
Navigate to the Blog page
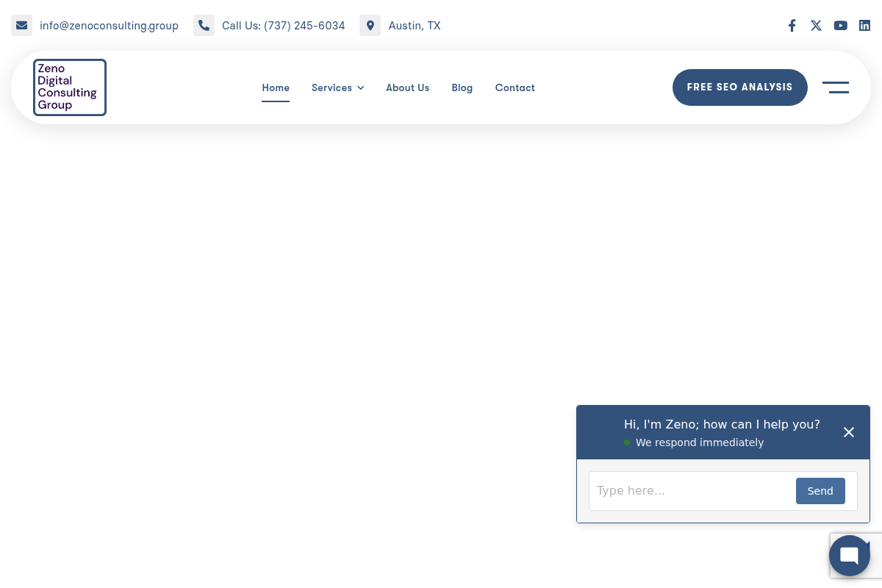point(462,87)
